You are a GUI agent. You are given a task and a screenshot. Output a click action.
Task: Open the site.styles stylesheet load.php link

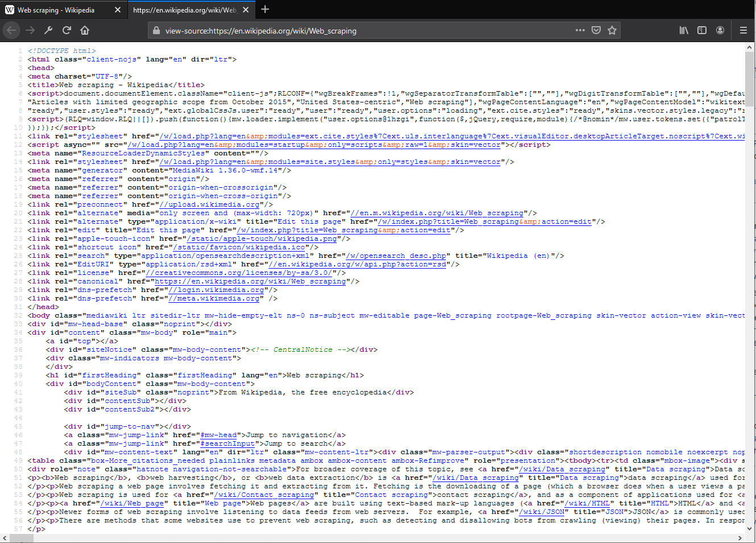(330, 162)
